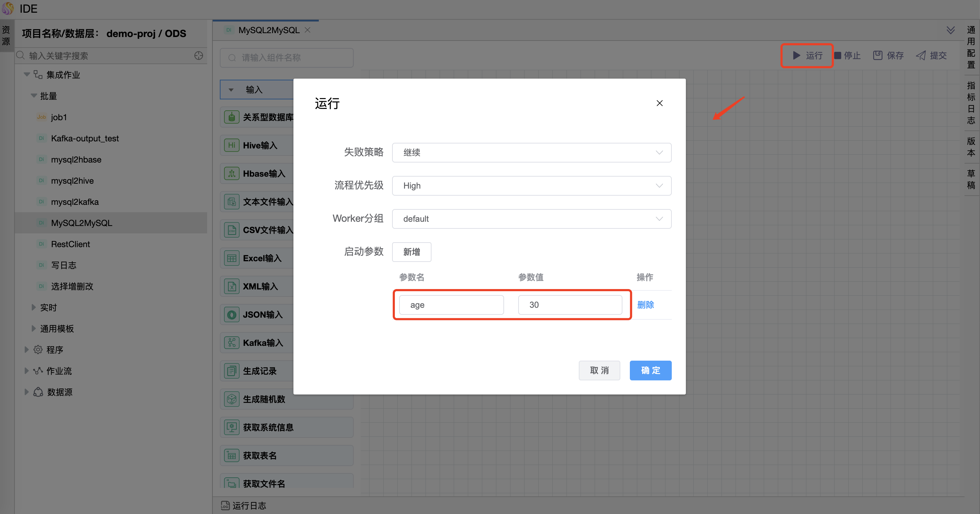Click the Stop square icon
980x514 pixels.
click(837, 56)
